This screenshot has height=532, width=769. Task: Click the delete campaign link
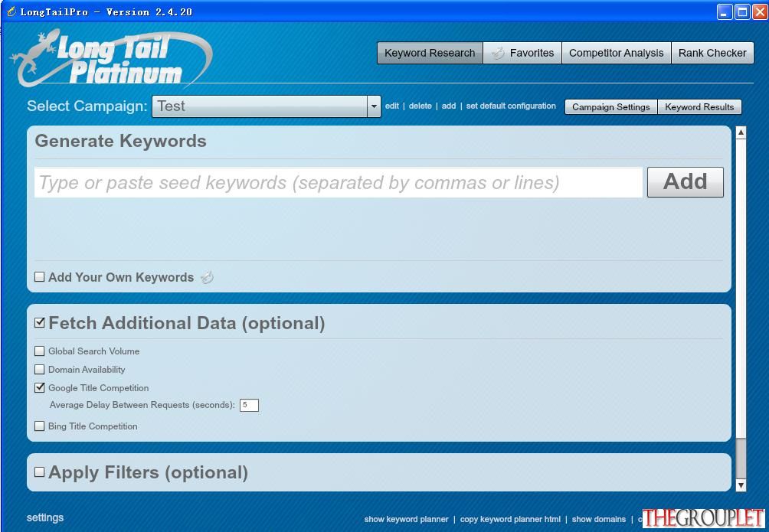[420, 106]
